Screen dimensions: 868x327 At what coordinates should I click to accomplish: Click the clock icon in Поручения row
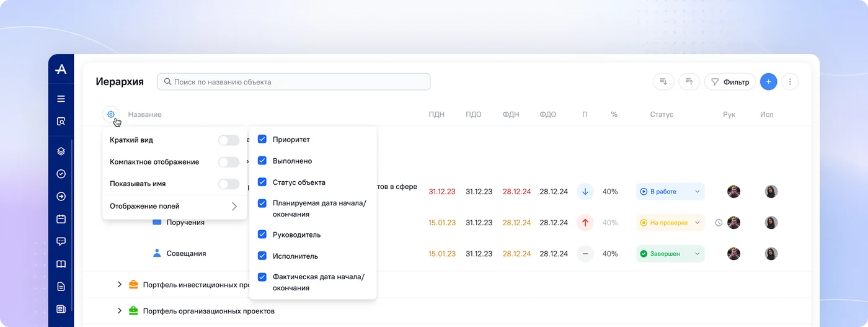pos(719,223)
